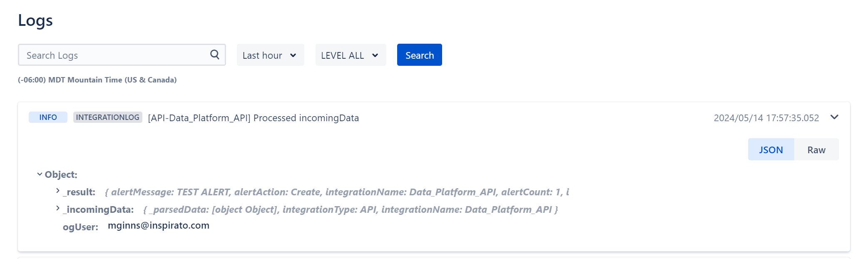Switch to the JSON view tab
This screenshot has width=868, height=259.
point(771,149)
